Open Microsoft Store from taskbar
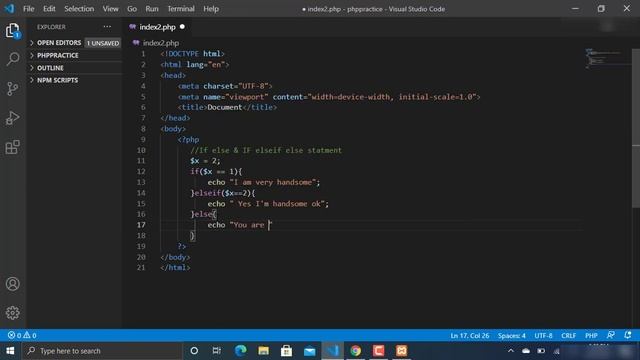640x360 pixels. 287,351
